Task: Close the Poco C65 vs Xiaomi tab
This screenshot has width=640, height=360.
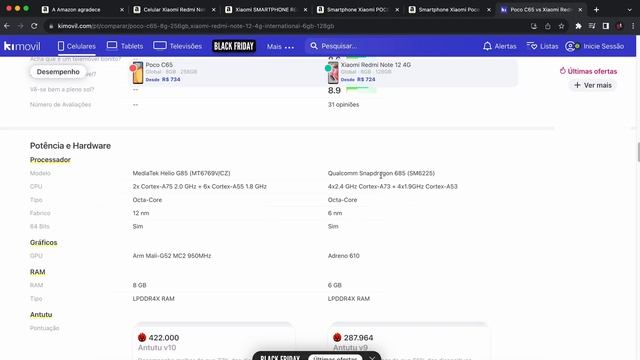Action: pyautogui.click(x=580, y=9)
